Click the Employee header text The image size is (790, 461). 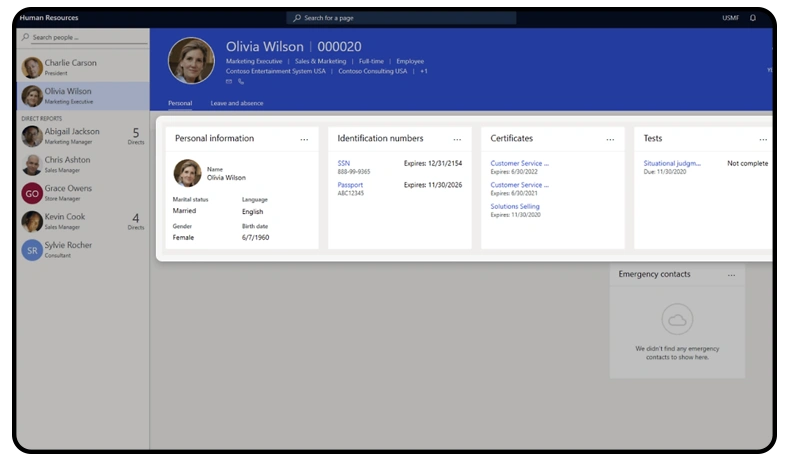coord(410,61)
